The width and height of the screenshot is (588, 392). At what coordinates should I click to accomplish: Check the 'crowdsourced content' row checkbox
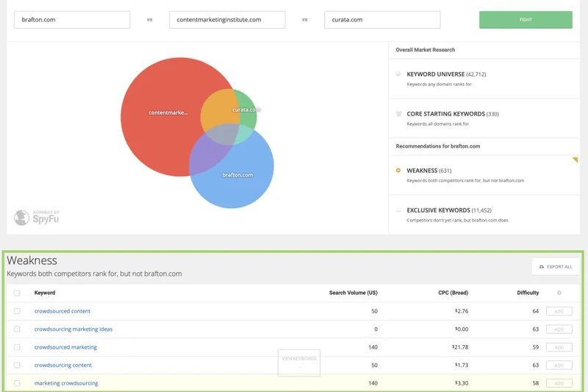coord(17,311)
